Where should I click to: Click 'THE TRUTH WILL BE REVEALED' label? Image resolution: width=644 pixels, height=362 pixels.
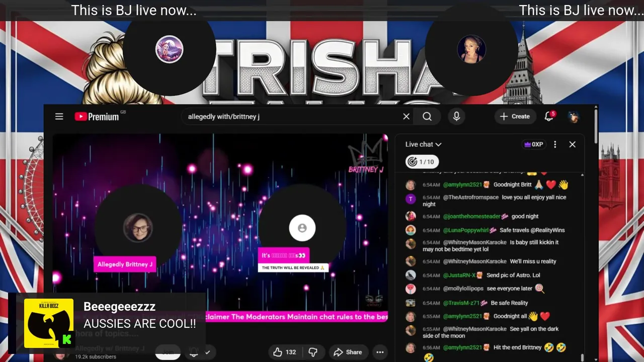pyautogui.click(x=293, y=267)
